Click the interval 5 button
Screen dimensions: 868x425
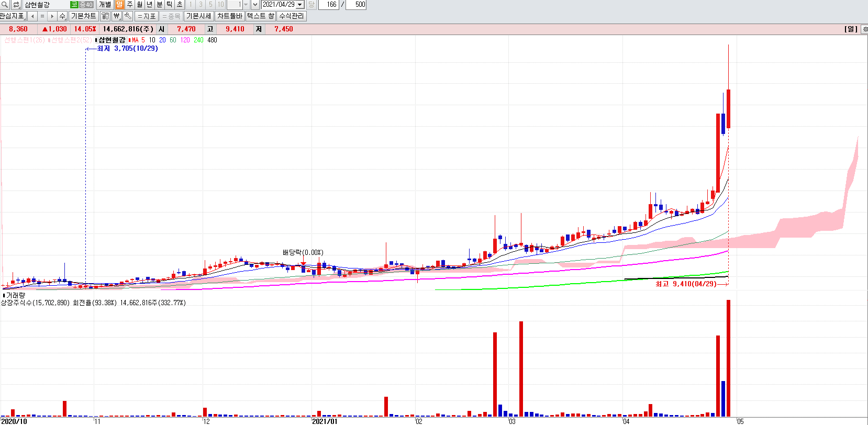pyautogui.click(x=210, y=4)
